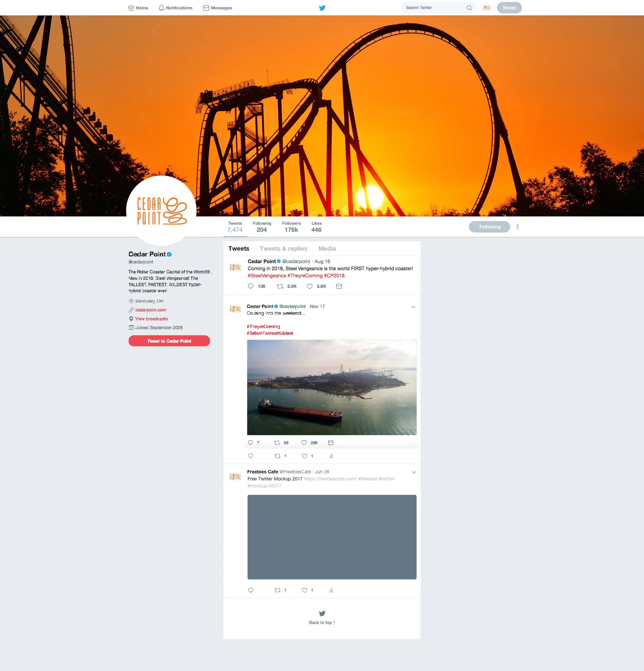The height and width of the screenshot is (671, 644).
Task: Open the three-dot profile options menu
Action: (x=518, y=227)
